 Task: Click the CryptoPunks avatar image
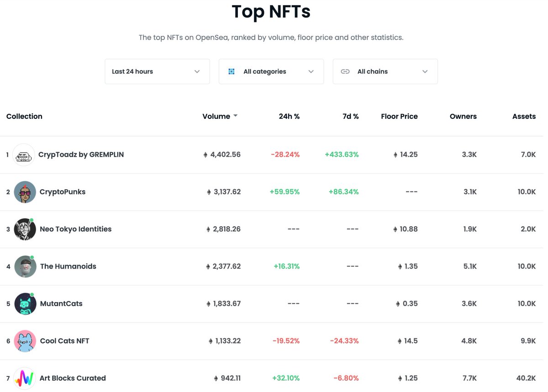click(x=25, y=192)
